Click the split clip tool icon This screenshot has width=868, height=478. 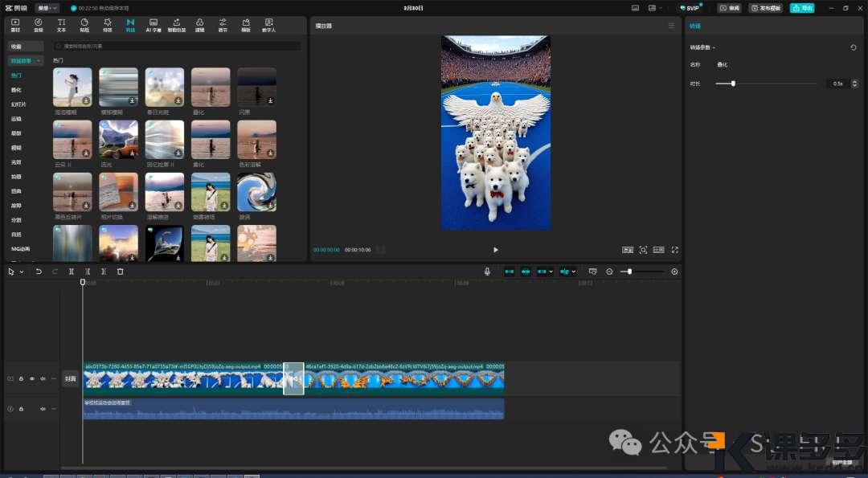(72, 272)
